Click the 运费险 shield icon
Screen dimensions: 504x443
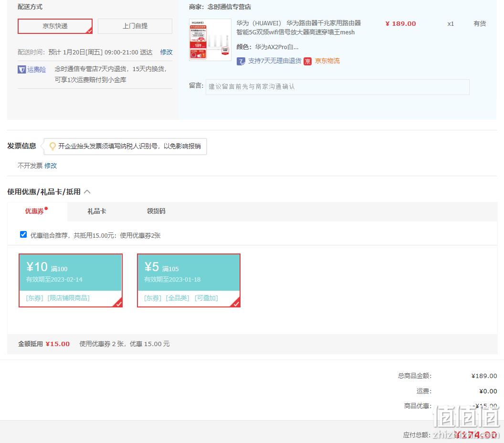(x=21, y=69)
